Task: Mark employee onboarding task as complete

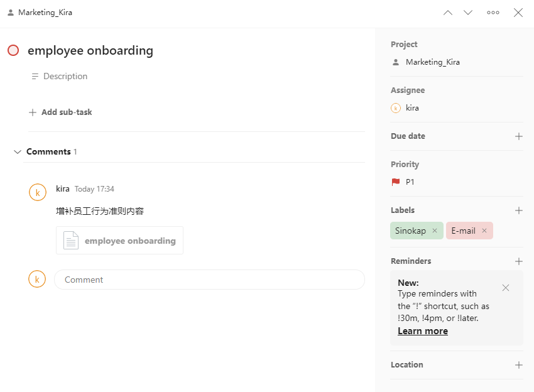Action: pos(13,50)
